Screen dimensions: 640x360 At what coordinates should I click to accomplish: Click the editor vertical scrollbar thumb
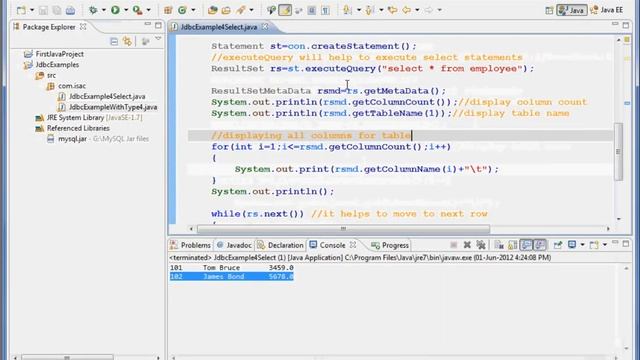[618, 151]
